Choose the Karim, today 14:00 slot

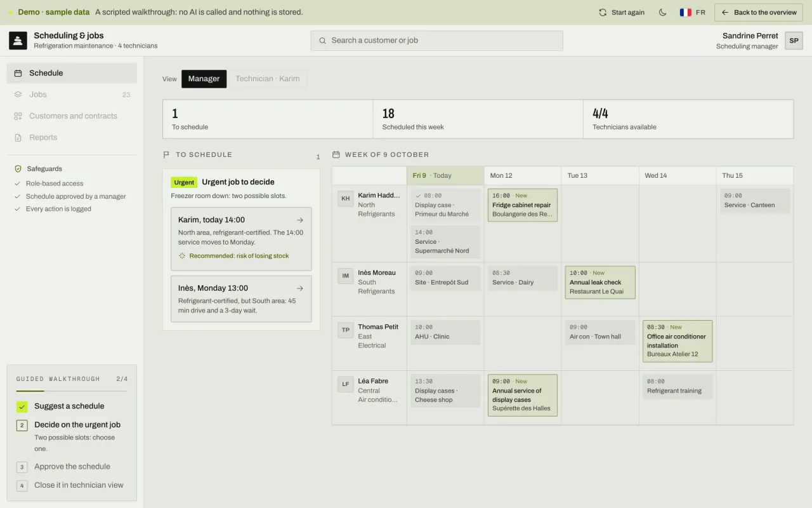(x=241, y=239)
